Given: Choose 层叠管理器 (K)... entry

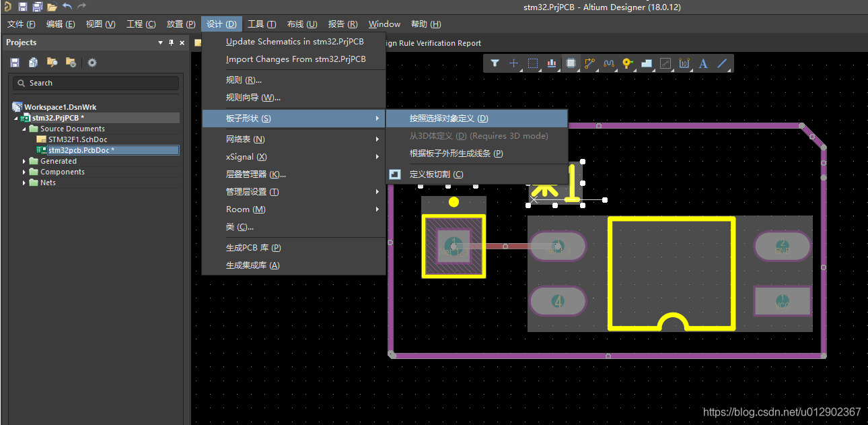Looking at the screenshot, I should 294,174.
